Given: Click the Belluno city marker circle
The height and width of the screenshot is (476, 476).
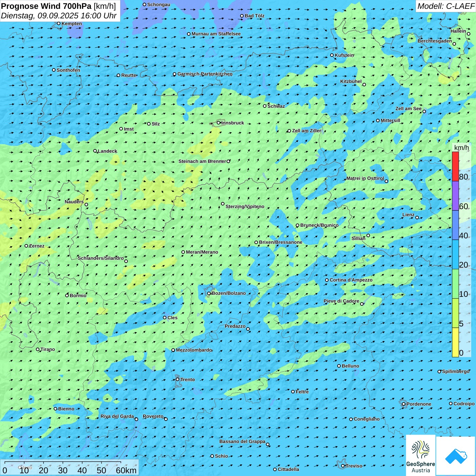Looking at the screenshot, I should (339, 366).
